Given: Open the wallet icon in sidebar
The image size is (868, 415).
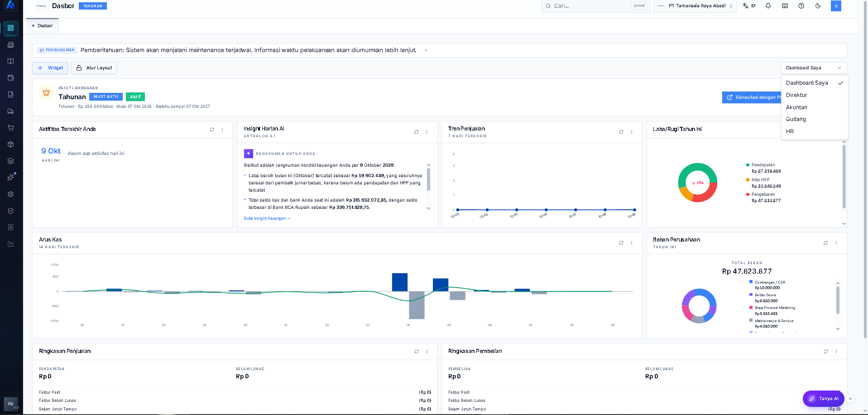Looking at the screenshot, I should [11, 78].
